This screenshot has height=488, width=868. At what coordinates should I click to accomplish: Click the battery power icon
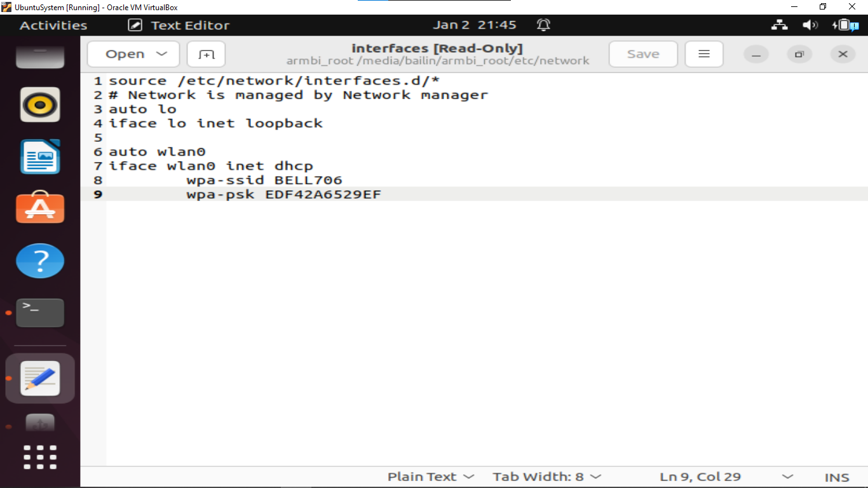click(844, 25)
